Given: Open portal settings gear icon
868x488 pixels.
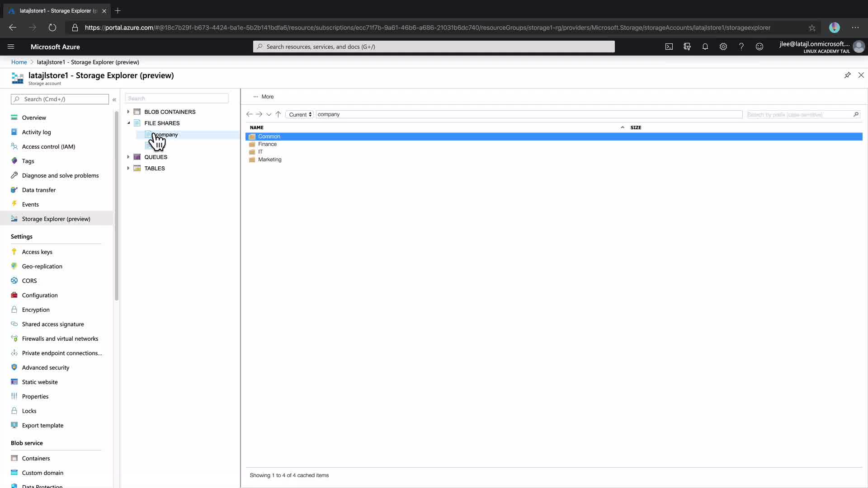Looking at the screenshot, I should [723, 47].
